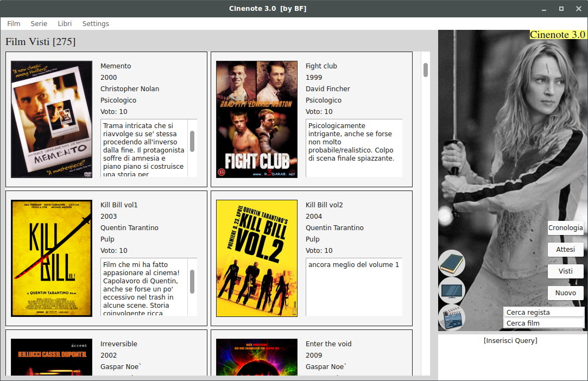Click the year '2003' under Kill Bill vol1

[x=109, y=217]
